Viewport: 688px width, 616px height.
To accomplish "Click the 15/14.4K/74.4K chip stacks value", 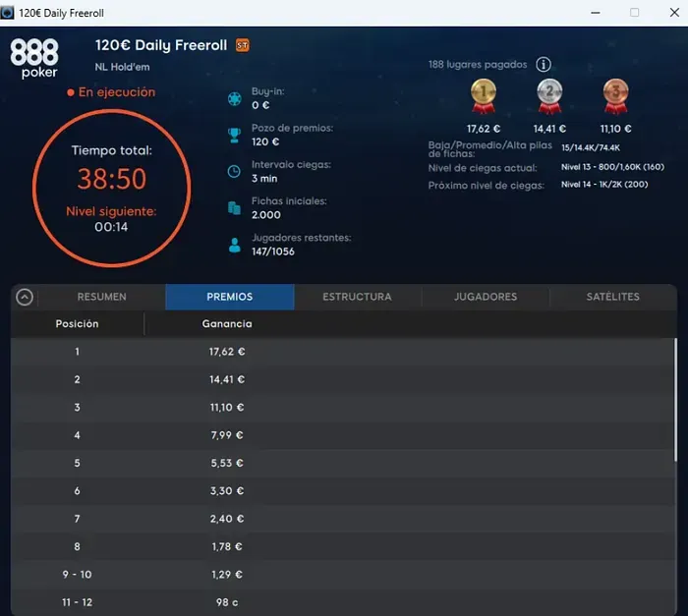I will click(x=591, y=147).
